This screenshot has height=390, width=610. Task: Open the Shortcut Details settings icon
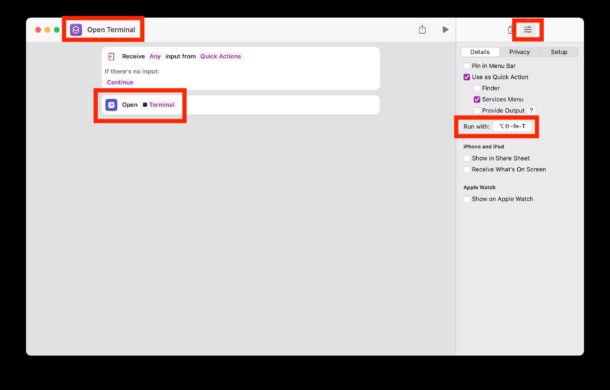click(528, 30)
